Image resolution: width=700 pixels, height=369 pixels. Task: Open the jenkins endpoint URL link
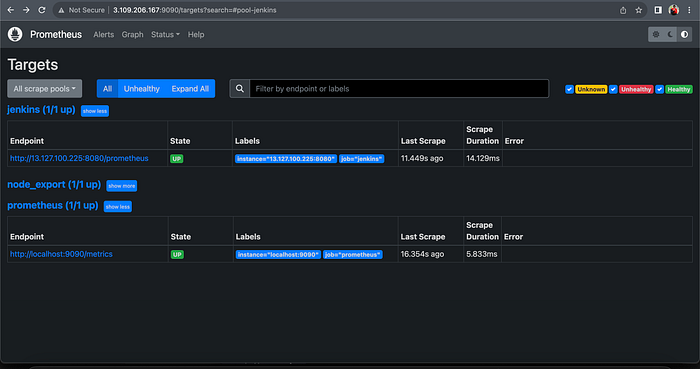tap(79, 158)
